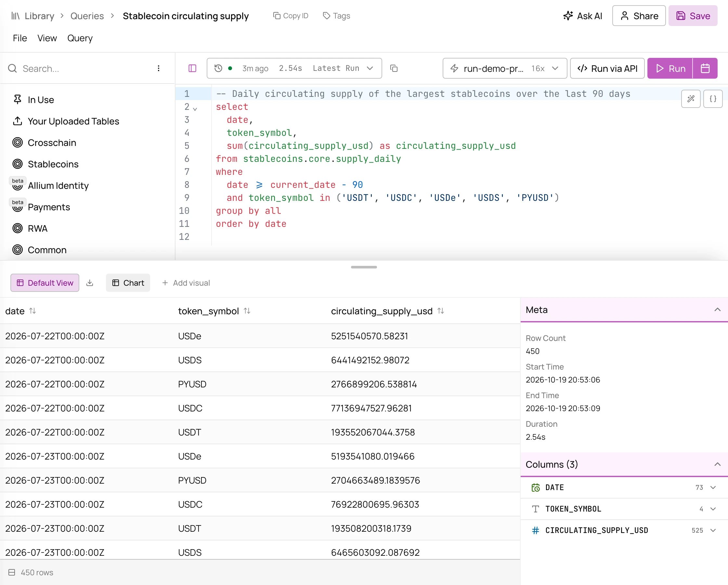Screen dimensions: 728x585
Task: Share this query
Action: coord(639,16)
